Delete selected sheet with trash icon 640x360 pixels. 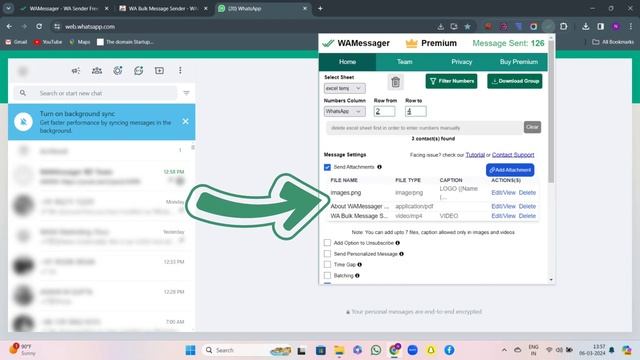pos(395,82)
